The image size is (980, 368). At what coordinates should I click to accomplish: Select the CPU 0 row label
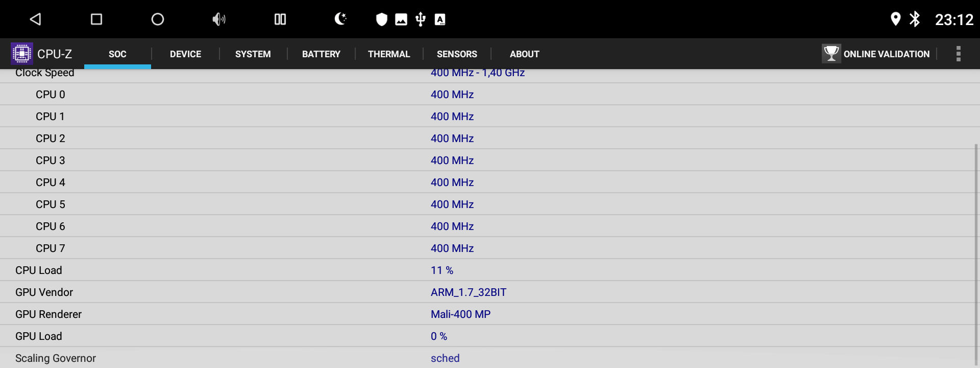[x=51, y=95]
